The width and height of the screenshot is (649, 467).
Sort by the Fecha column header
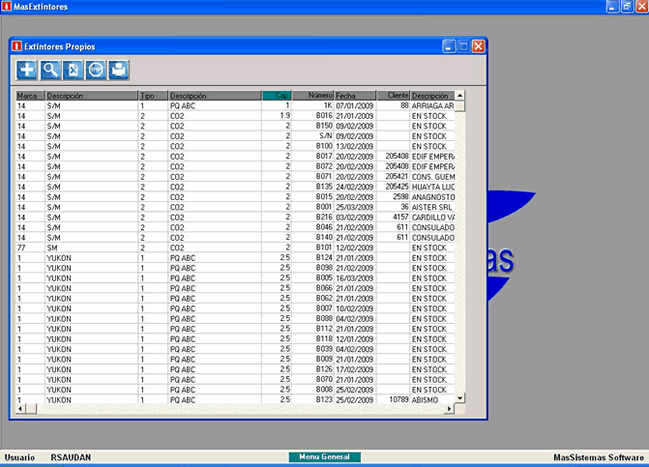coord(355,96)
